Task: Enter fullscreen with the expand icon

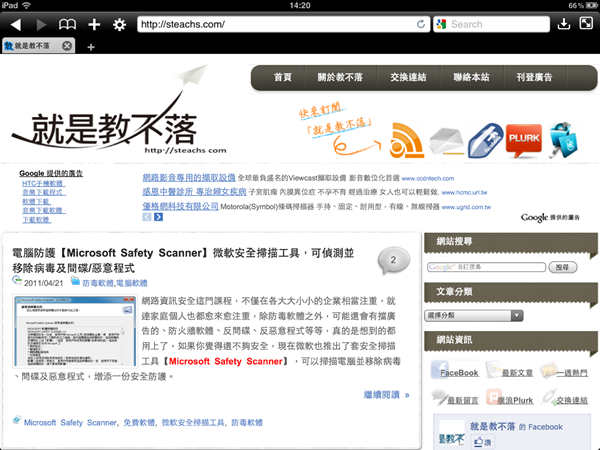Action: pos(588,24)
